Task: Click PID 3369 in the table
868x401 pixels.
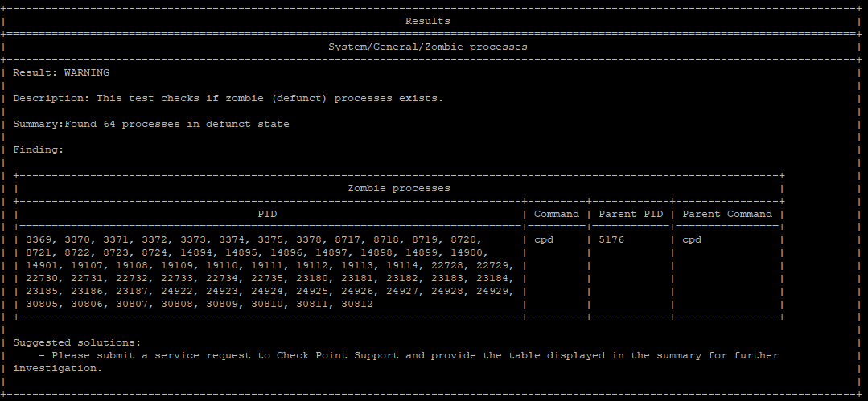Action: (39, 239)
